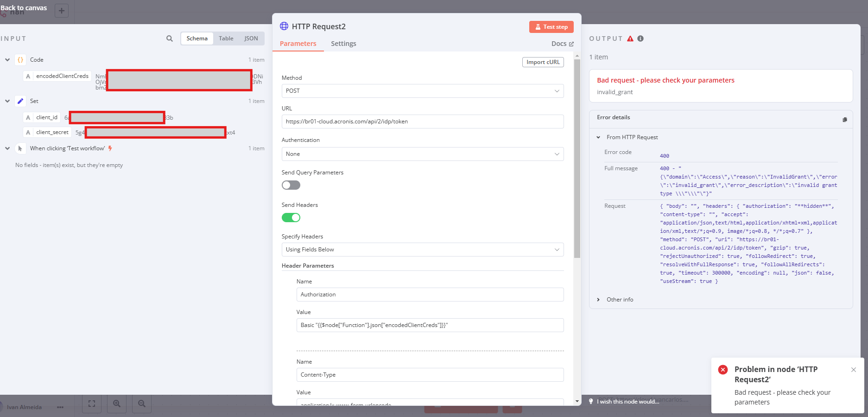Click the invalid_grant error text

point(615,92)
